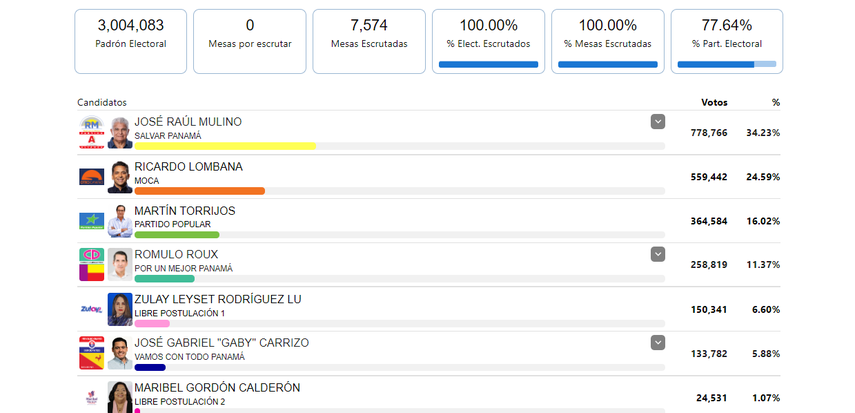The width and height of the screenshot is (855, 413).
Task: Expand José Gabriel Carrizo's party breakdown
Action: [658, 343]
